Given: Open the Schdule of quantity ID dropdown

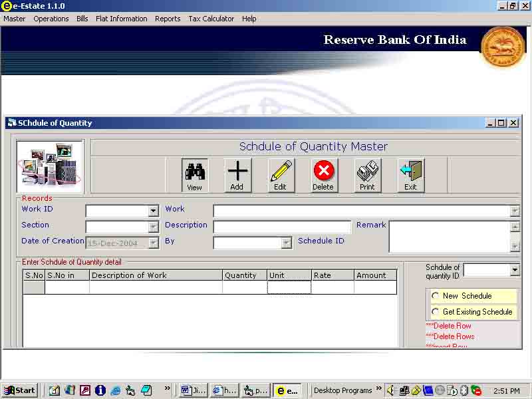Looking at the screenshot, I should pos(515,270).
